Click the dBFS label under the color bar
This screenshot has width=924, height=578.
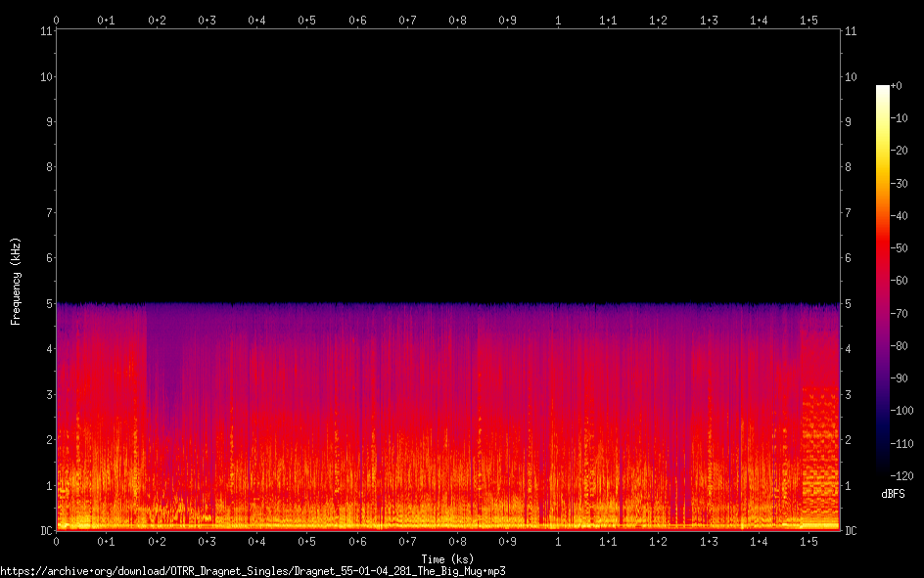[893, 494]
